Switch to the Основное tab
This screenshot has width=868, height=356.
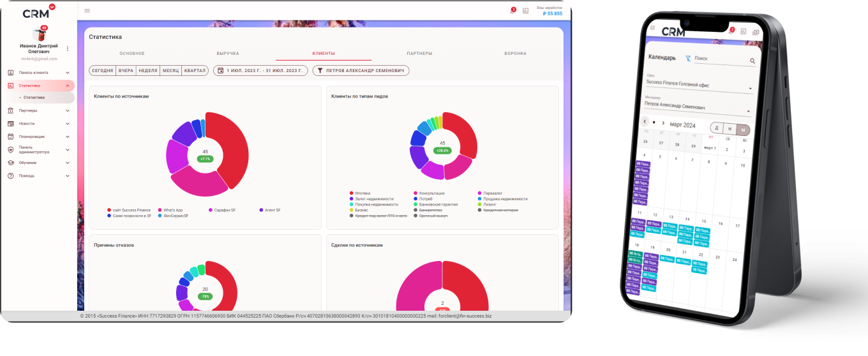(132, 53)
